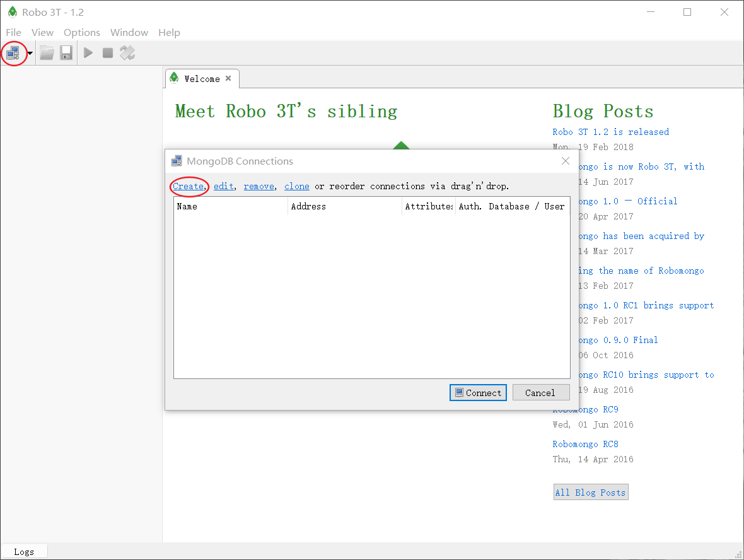Sort by the Address column header
The image size is (744, 560).
pos(344,206)
